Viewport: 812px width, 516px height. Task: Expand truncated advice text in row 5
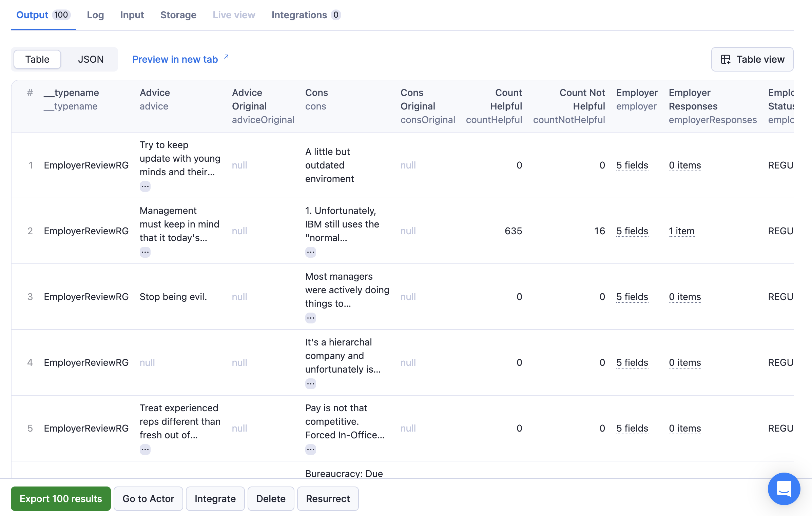(145, 449)
